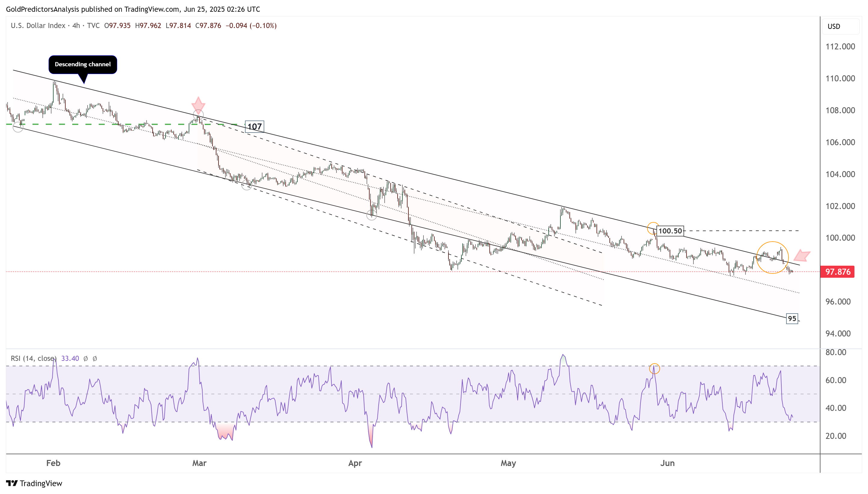The height and width of the screenshot is (494, 868).
Task: Click the 80.00 RSI axis label
Action: pos(836,352)
